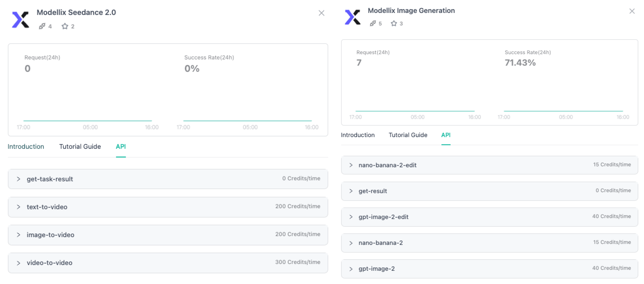Expand the get-result API row
This screenshot has width=644, height=284.
coord(490,191)
